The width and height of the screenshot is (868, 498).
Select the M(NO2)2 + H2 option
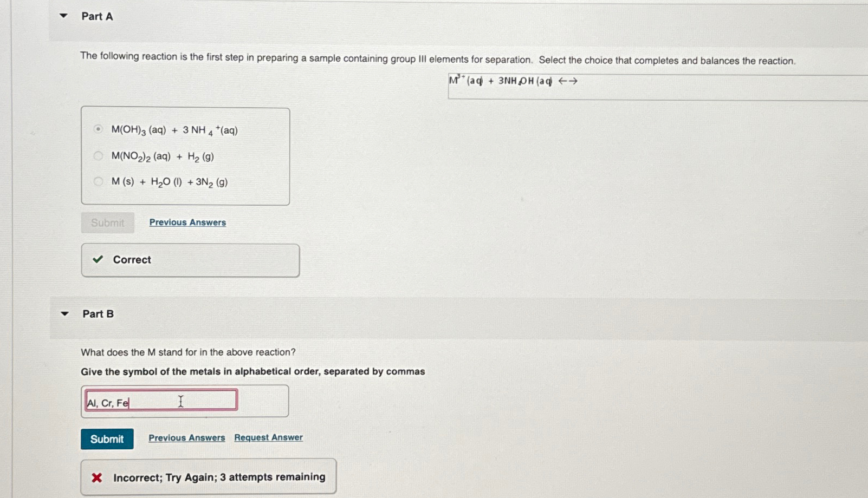click(x=99, y=156)
